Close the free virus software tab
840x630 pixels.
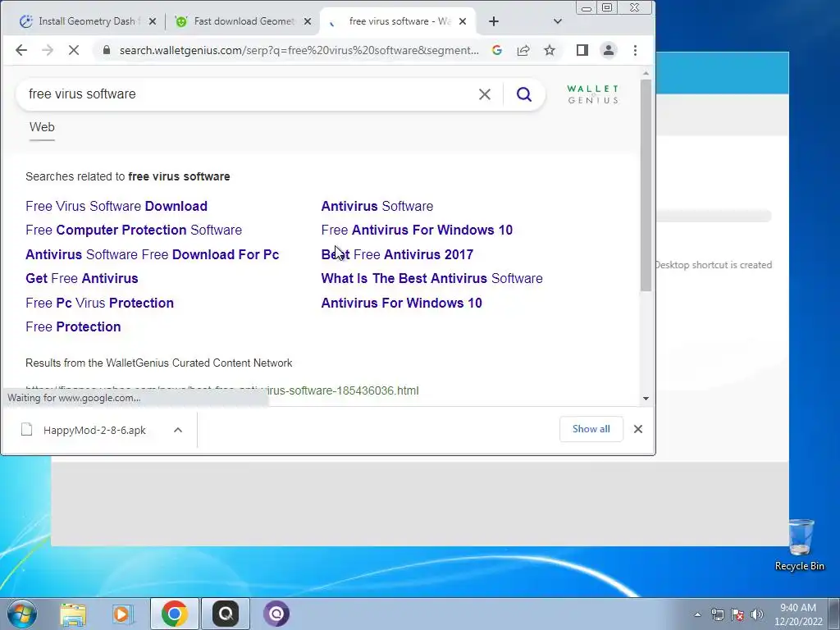pos(463,21)
